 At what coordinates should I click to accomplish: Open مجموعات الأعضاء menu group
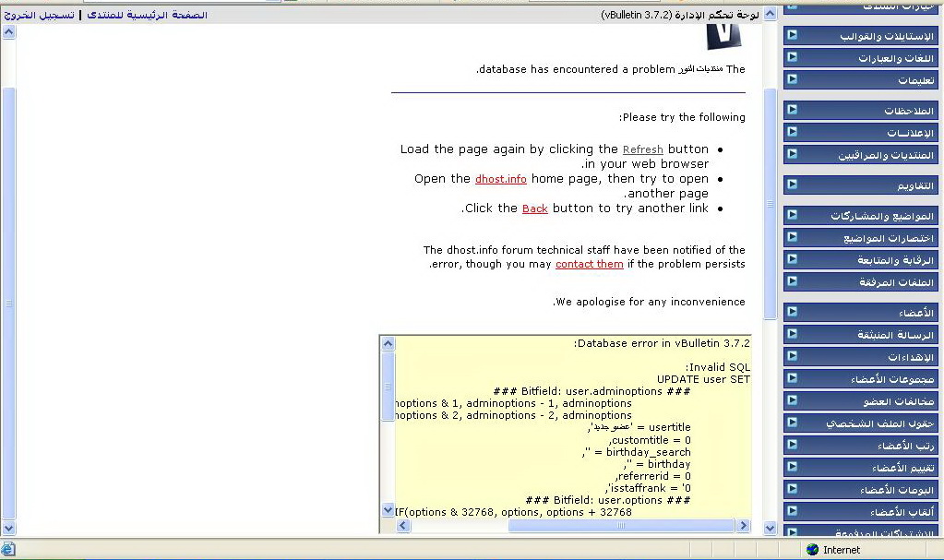(861, 379)
